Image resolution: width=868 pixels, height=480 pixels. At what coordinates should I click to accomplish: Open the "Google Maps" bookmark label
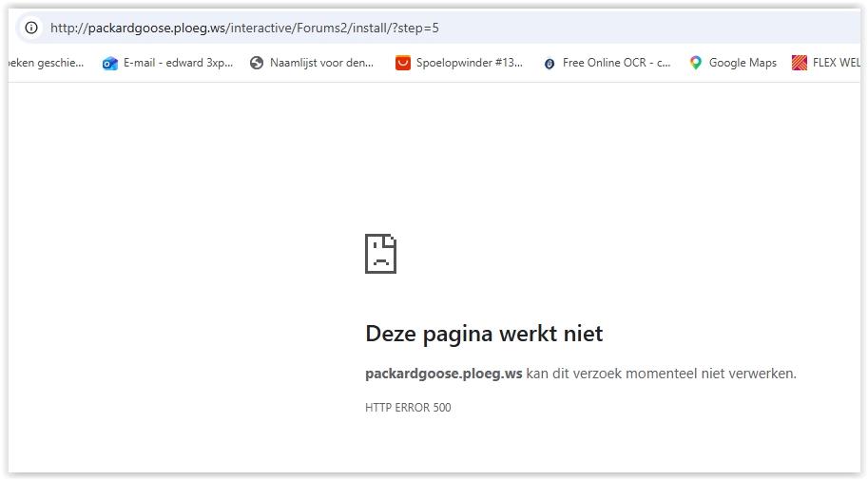[x=743, y=64]
